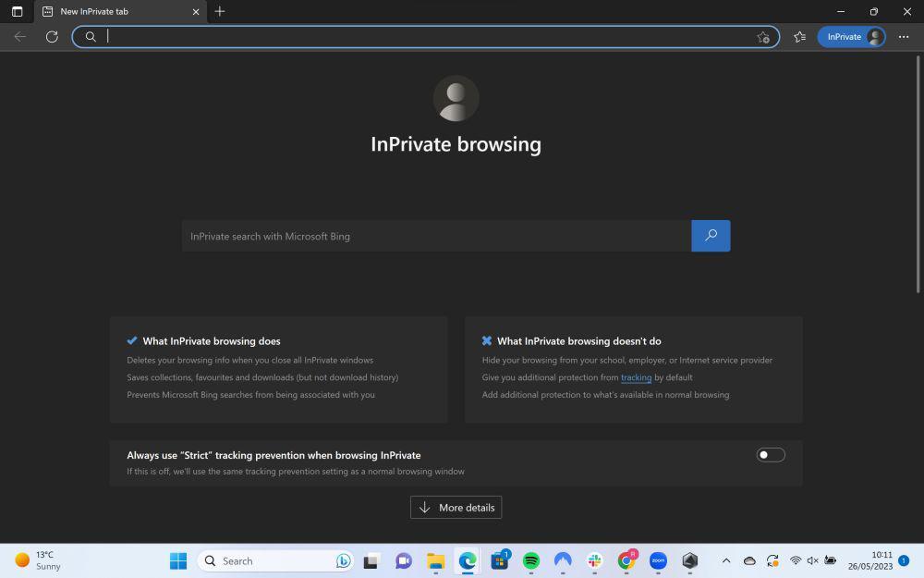This screenshot has height=578, width=924.
Task: Open Task View in taskbar
Action: tap(371, 561)
